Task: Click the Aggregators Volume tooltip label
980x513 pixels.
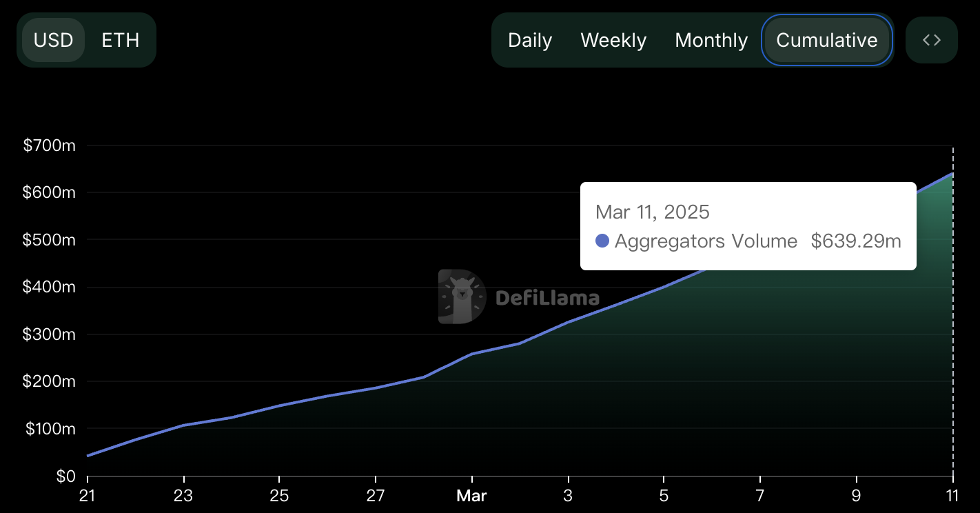Action: click(706, 241)
